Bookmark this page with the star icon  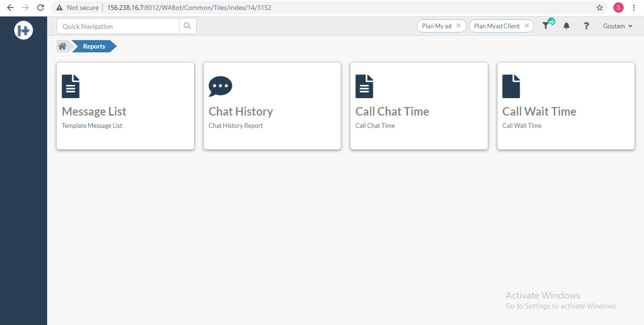tap(600, 8)
